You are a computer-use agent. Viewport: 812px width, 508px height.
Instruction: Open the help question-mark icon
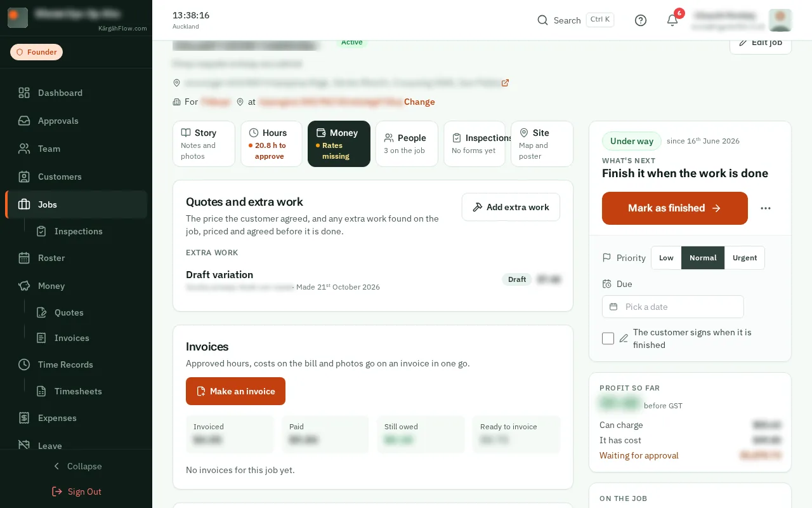[641, 20]
